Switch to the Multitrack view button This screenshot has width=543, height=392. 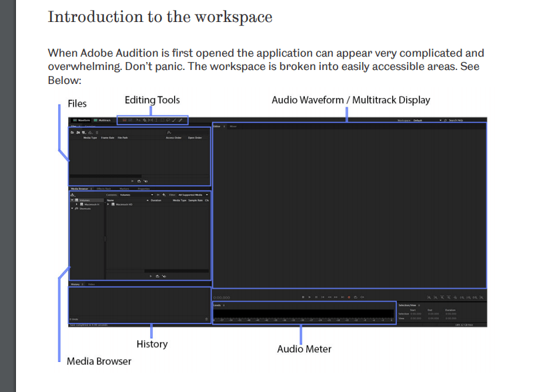[x=103, y=121]
